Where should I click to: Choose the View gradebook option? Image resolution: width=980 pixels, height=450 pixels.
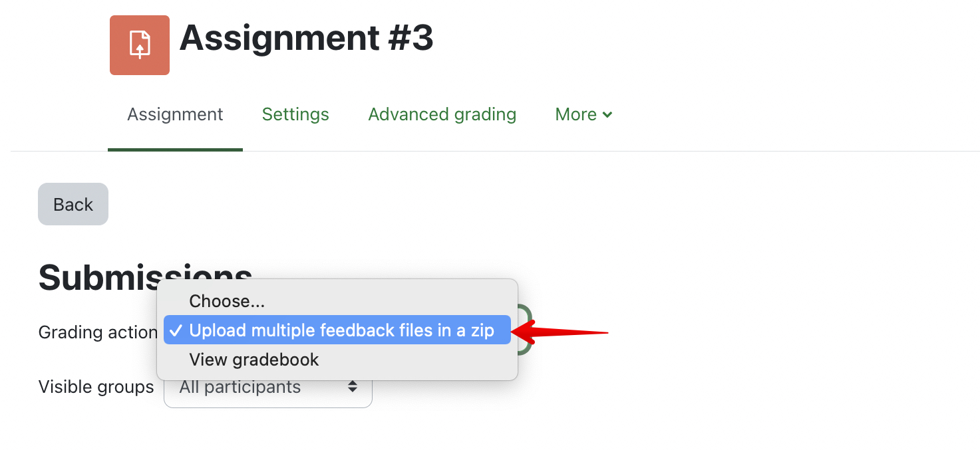[x=254, y=360]
